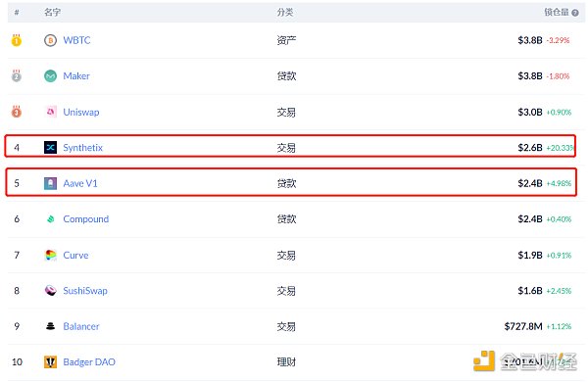Click the Uniswap pink unicorn icon

50,112
